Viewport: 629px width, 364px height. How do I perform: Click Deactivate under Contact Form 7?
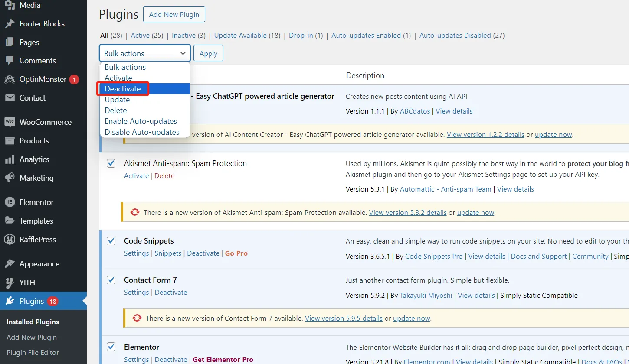click(171, 292)
